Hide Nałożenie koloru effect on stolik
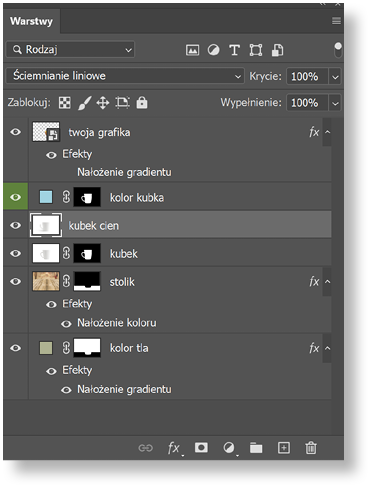Image resolution: width=370 pixels, height=487 pixels. 66,323
